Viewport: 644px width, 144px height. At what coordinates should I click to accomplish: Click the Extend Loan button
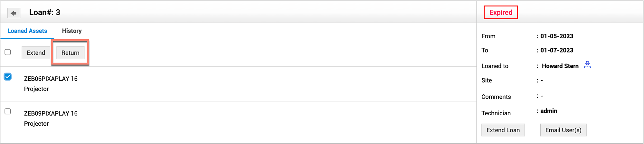pos(503,130)
